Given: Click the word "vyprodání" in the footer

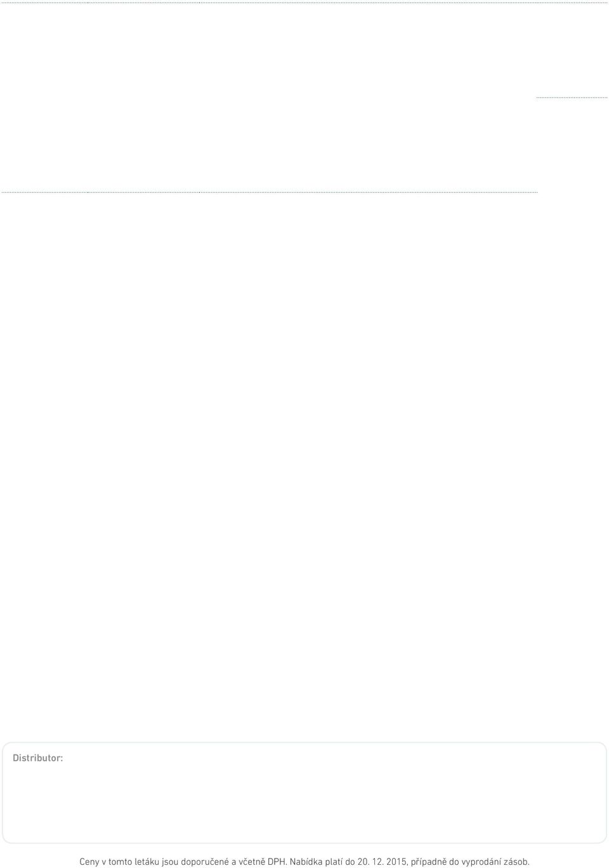Looking at the screenshot, I should click(x=481, y=862).
